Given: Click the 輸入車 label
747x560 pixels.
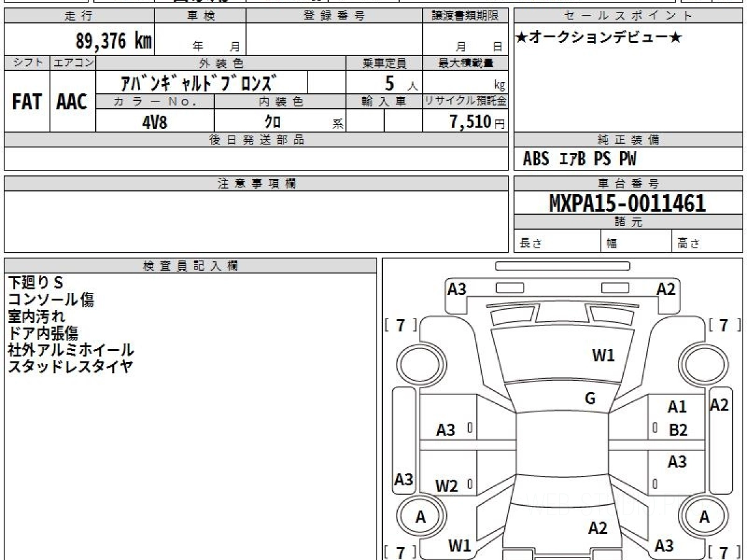Looking at the screenshot, I should click(384, 101).
